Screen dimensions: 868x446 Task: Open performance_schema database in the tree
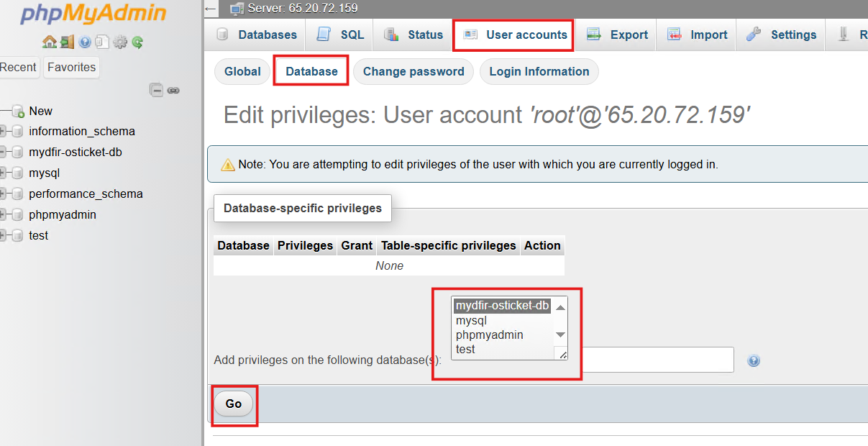click(86, 194)
